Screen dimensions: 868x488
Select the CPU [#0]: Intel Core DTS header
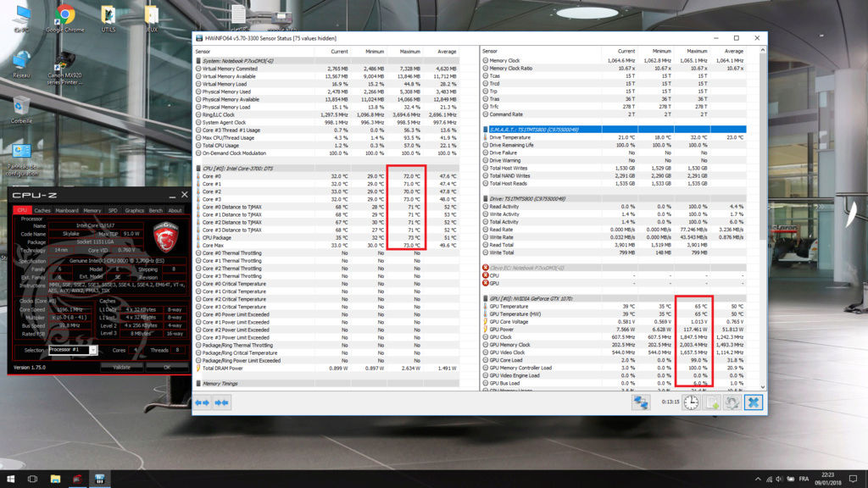click(x=326, y=169)
